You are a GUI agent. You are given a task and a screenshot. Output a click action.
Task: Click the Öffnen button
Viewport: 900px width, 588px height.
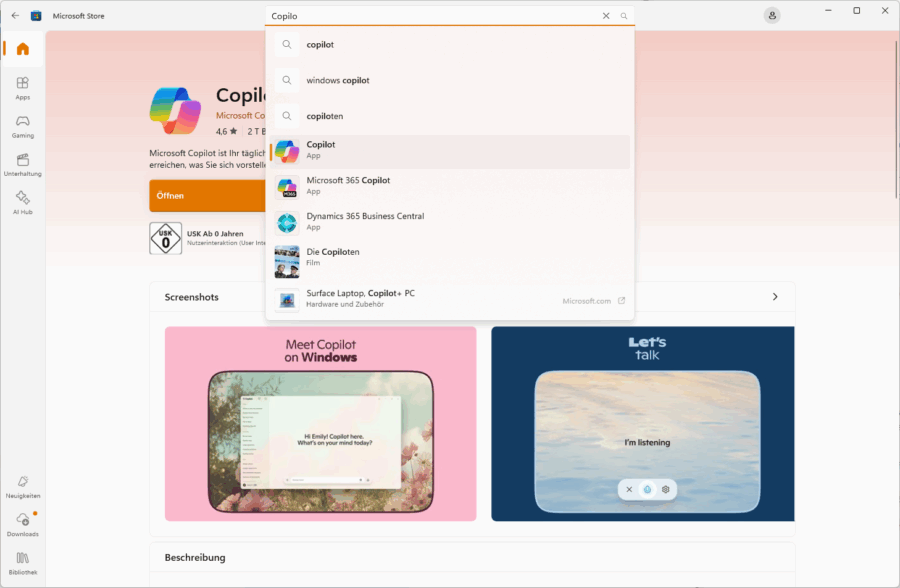tap(207, 196)
